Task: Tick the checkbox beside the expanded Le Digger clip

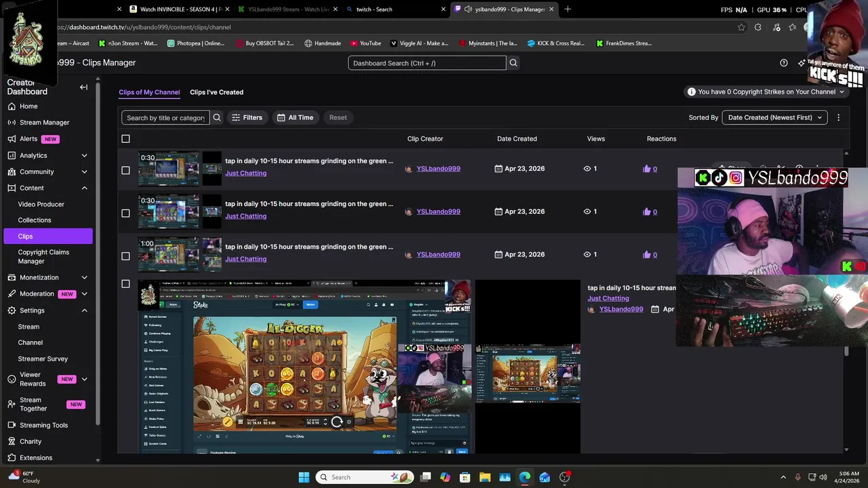Action: click(125, 284)
